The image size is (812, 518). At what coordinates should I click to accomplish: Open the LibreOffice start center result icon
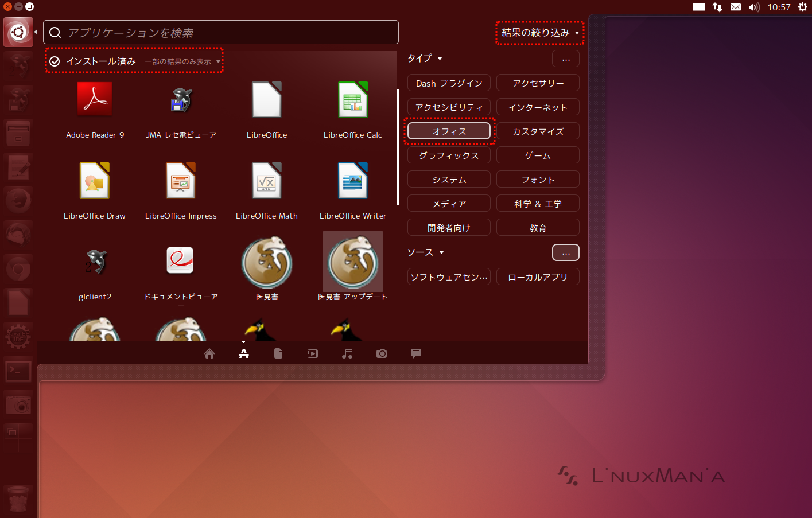(x=267, y=100)
